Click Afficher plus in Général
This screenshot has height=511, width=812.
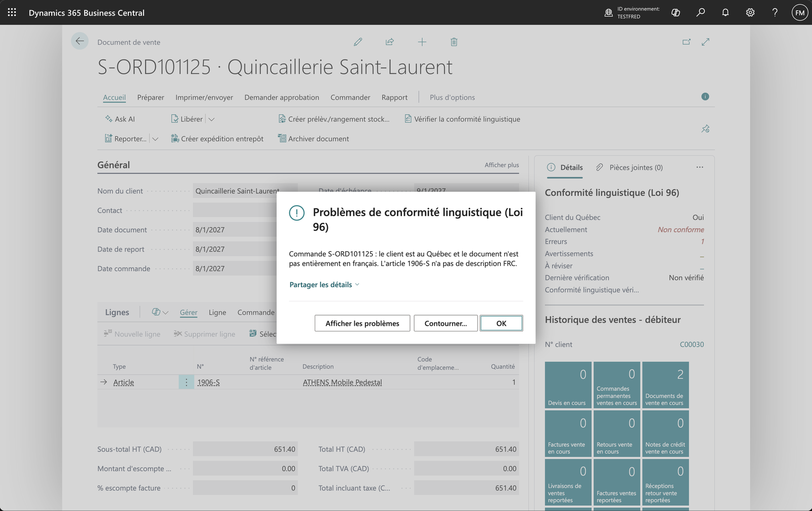point(501,165)
